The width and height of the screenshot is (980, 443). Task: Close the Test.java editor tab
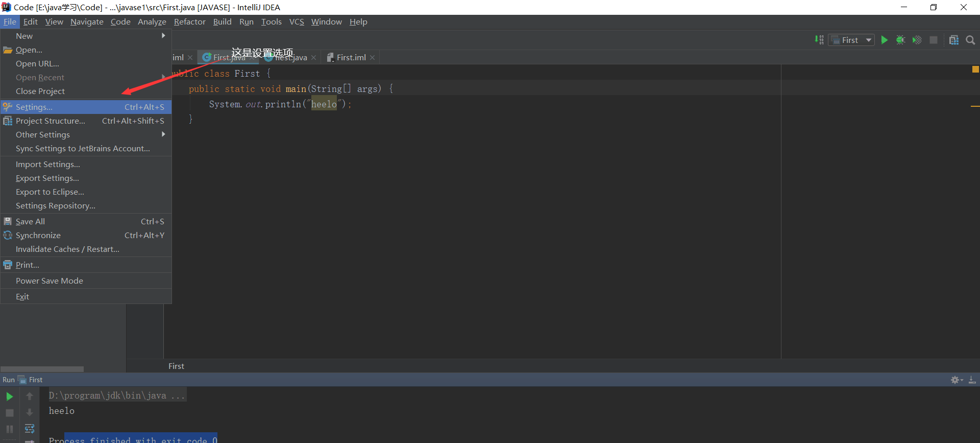(x=313, y=58)
